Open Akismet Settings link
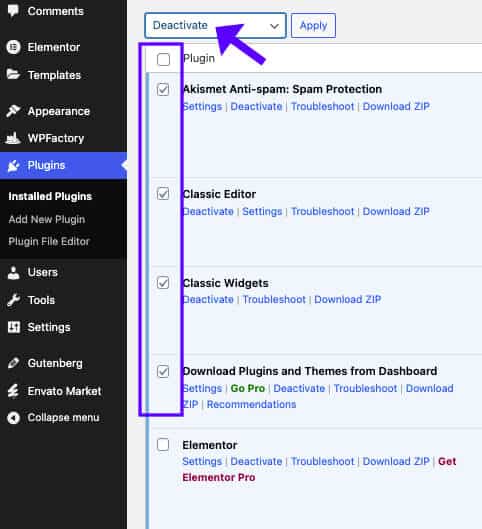 (x=202, y=107)
